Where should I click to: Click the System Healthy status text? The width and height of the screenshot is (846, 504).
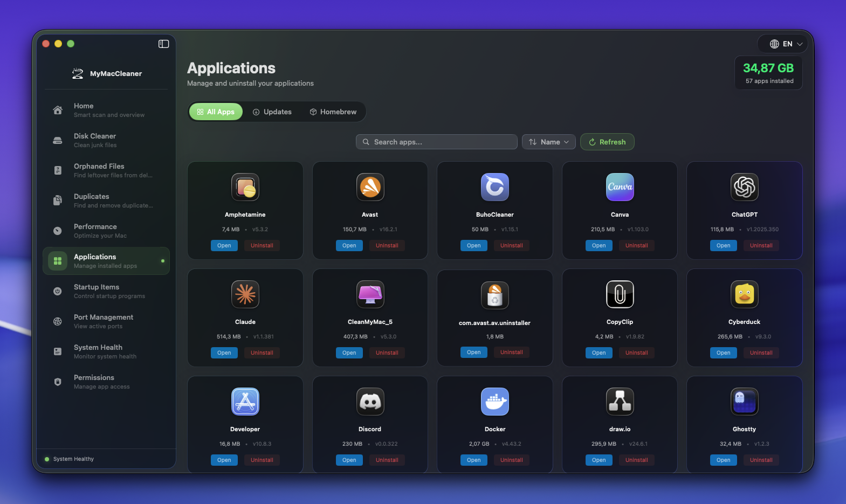[73, 459]
